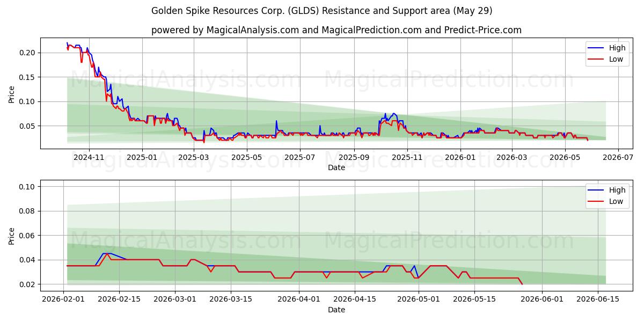The width and height of the screenshot is (644, 322).
Task: Click the '2026-03' x-axis label
Action: click(512, 158)
